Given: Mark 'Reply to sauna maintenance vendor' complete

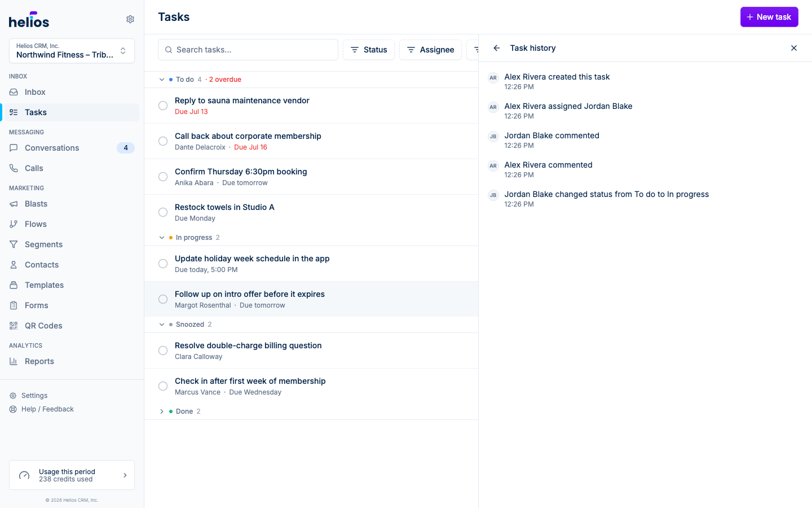Looking at the screenshot, I should [163, 106].
